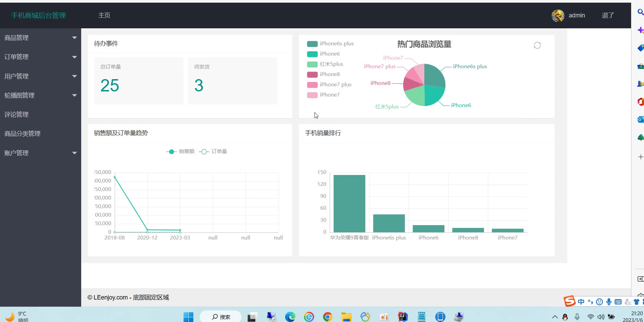Click 退了 to log out

click(608, 15)
